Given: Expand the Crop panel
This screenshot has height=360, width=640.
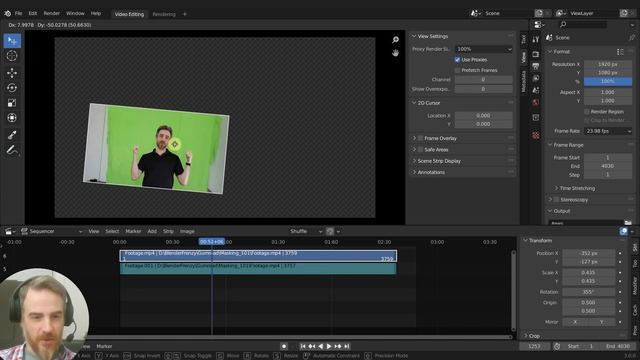Looking at the screenshot, I should pyautogui.click(x=534, y=336).
